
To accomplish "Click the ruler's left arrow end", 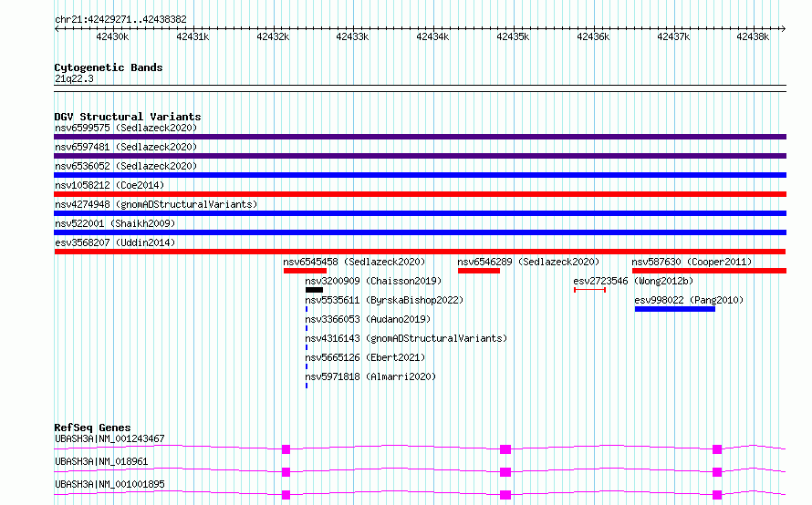I will coord(57,29).
